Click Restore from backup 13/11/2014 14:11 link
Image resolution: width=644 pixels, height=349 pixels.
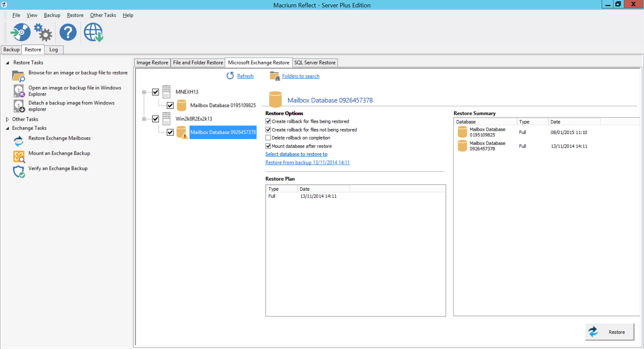(307, 162)
